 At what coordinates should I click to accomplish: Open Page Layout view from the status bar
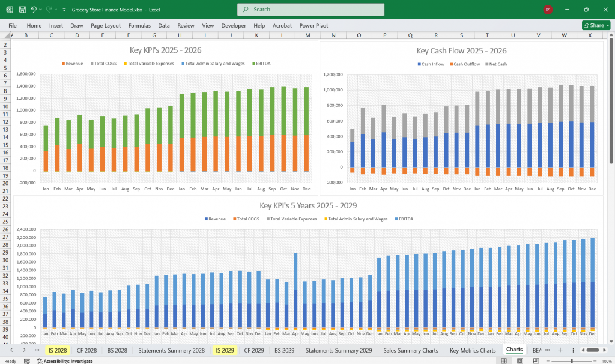pos(519,359)
